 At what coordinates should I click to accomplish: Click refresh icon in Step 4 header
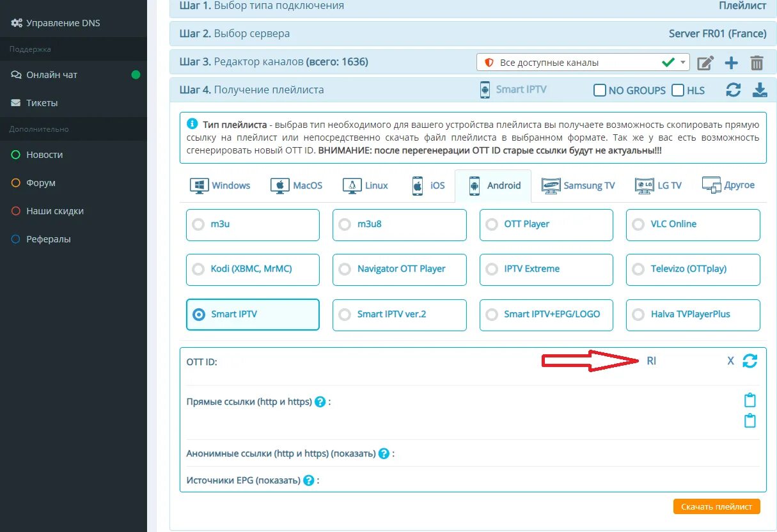point(734,90)
